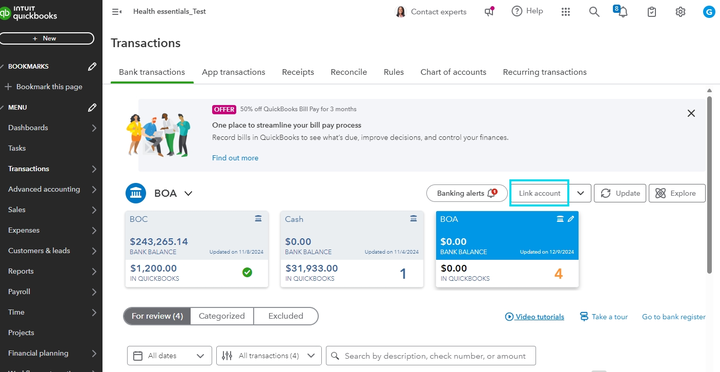The image size is (720, 372).
Task: Click the Take a tour icon
Action: click(x=584, y=316)
